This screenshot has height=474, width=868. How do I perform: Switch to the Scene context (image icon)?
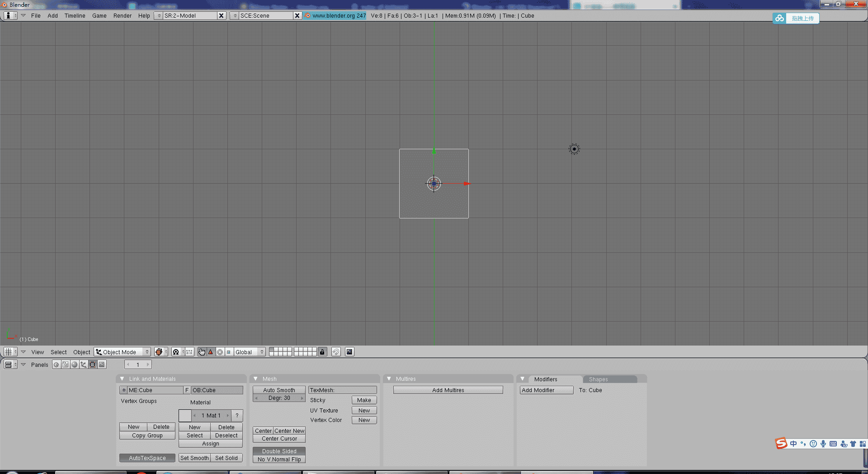(102, 365)
